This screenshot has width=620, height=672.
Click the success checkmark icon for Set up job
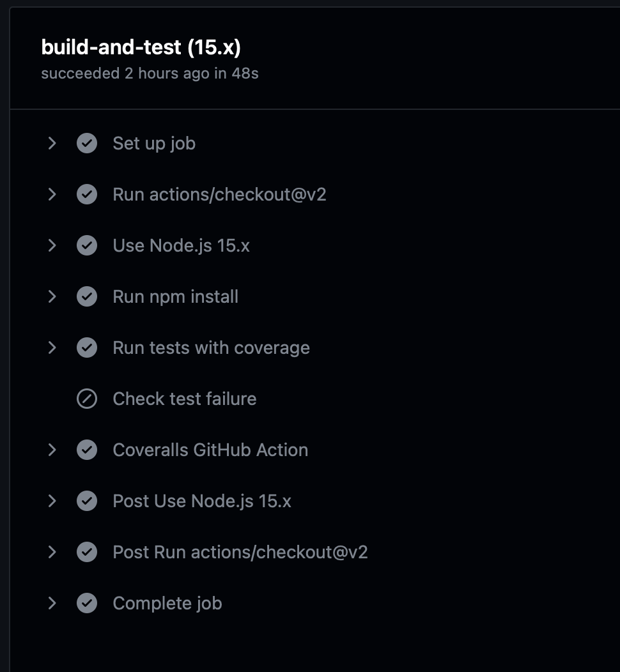[87, 143]
